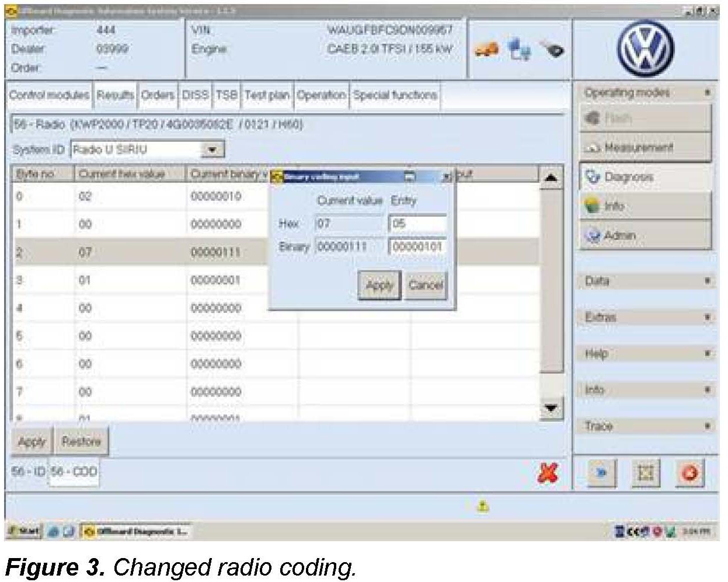Click the Hex entry field
This screenshot has width=728, height=582.
pos(418,224)
